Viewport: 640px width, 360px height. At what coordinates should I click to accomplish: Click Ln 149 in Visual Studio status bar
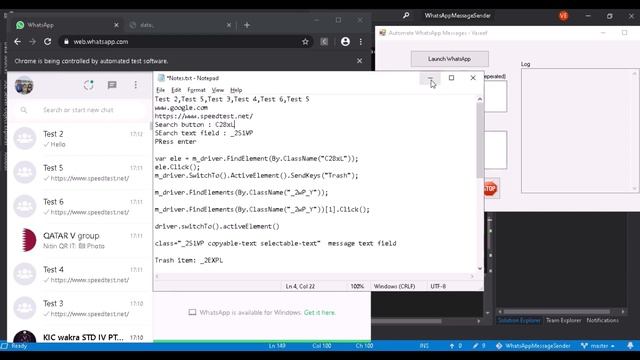(x=277, y=346)
